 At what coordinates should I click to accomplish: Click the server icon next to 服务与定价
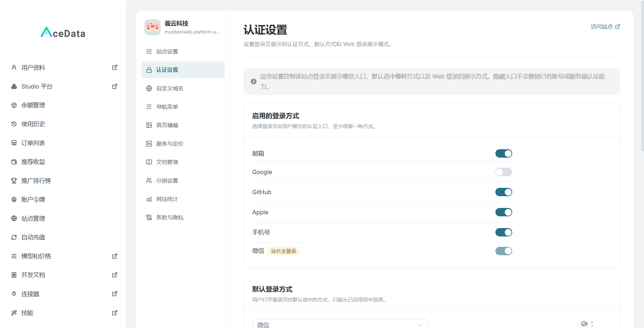[149, 144]
